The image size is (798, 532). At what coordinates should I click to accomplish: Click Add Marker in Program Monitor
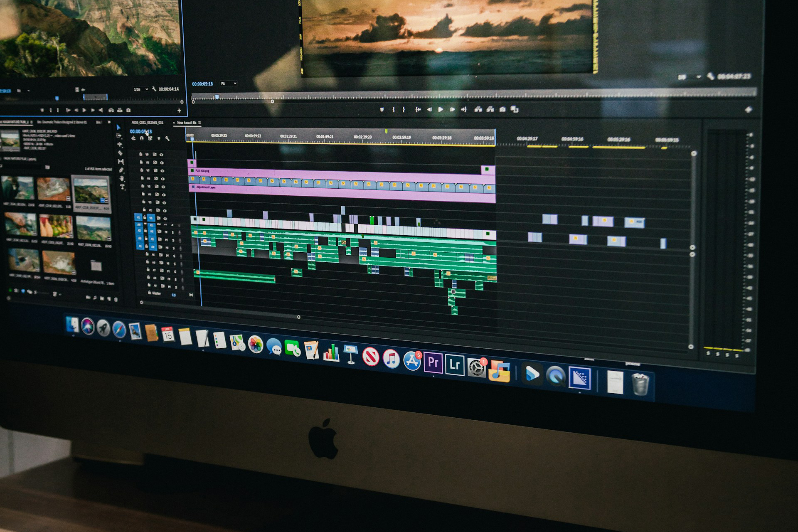click(382, 109)
